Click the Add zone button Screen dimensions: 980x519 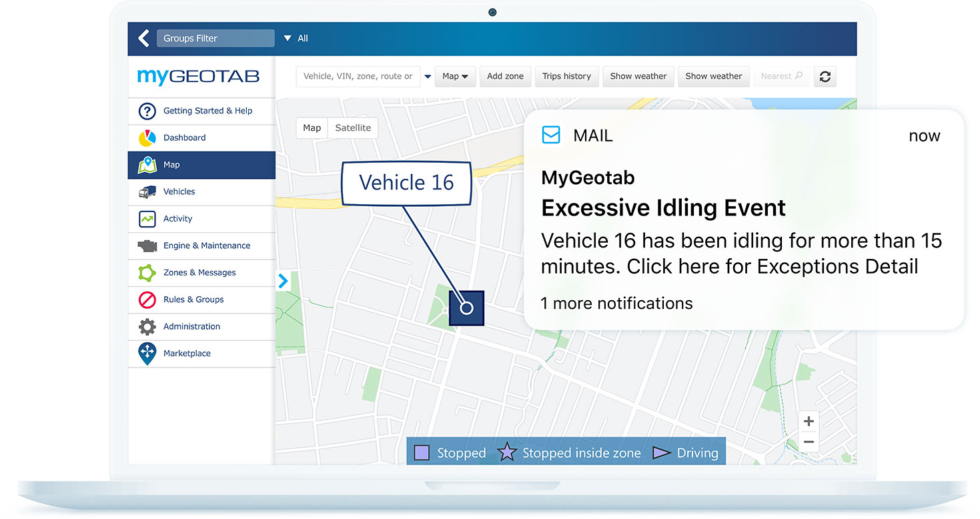point(505,76)
